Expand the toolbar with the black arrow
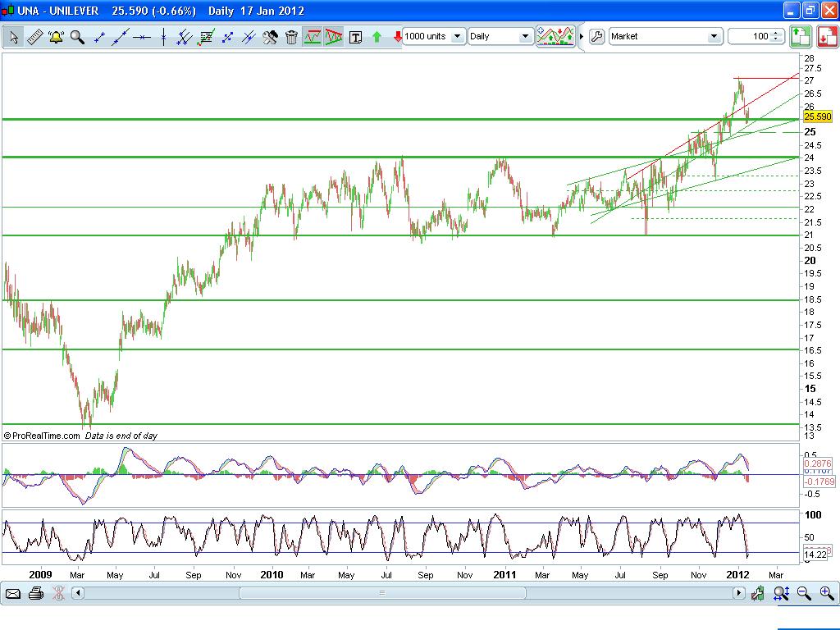The image size is (840, 630). coord(582,36)
